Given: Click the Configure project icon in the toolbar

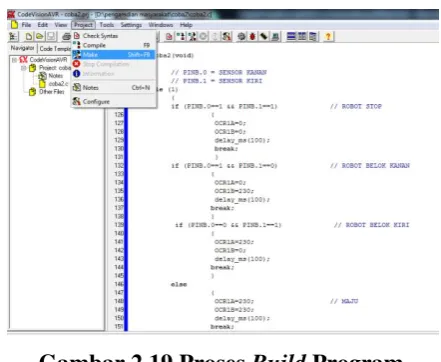Looking at the screenshot, I should coord(226,36).
